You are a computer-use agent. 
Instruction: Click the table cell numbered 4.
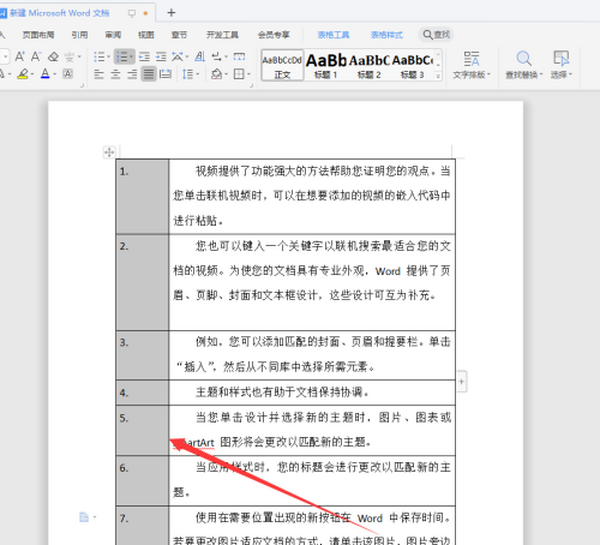[x=142, y=393]
